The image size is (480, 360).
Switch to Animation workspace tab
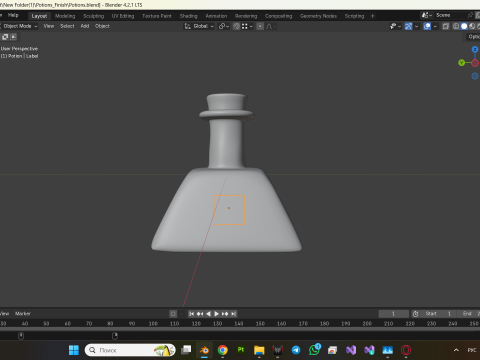point(216,16)
